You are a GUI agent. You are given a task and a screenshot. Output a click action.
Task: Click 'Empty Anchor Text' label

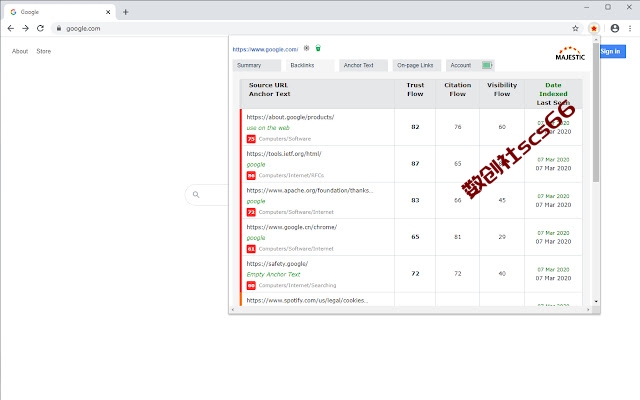click(x=273, y=274)
